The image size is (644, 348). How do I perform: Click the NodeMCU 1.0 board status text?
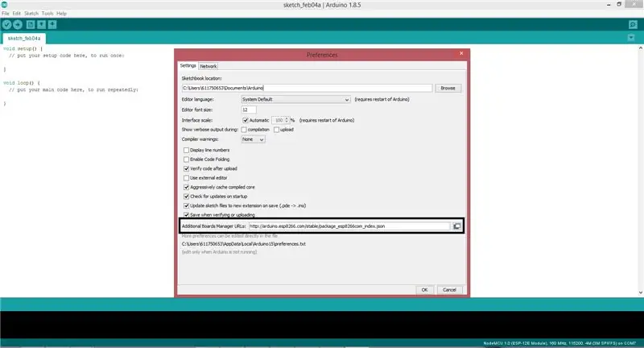click(559, 343)
